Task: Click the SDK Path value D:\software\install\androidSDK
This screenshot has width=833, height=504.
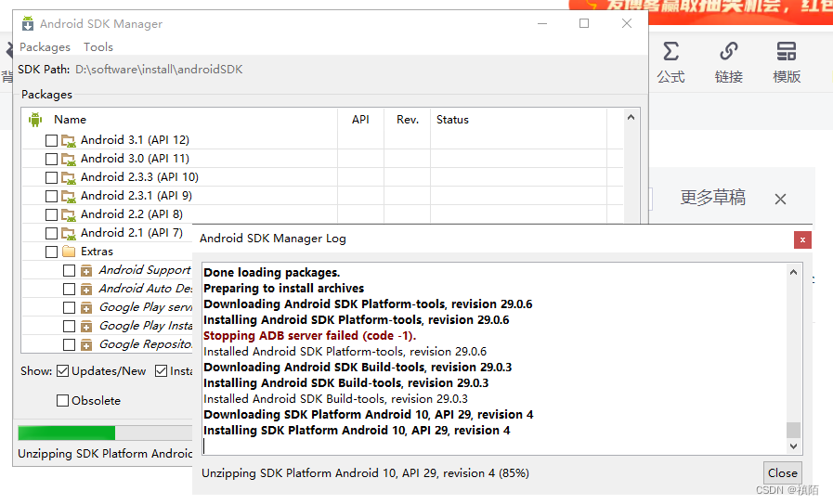Action: [159, 70]
